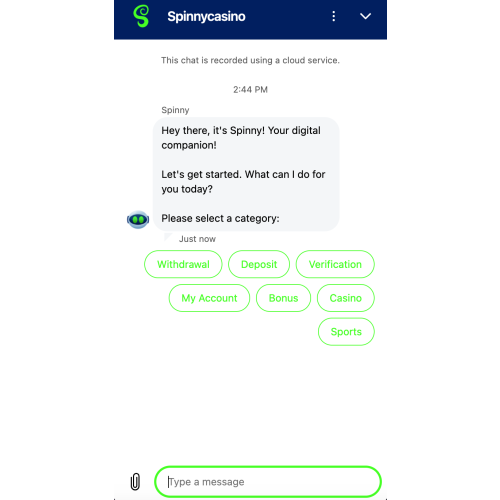500x500 pixels.
Task: Select the Sports category
Action: 346,332
